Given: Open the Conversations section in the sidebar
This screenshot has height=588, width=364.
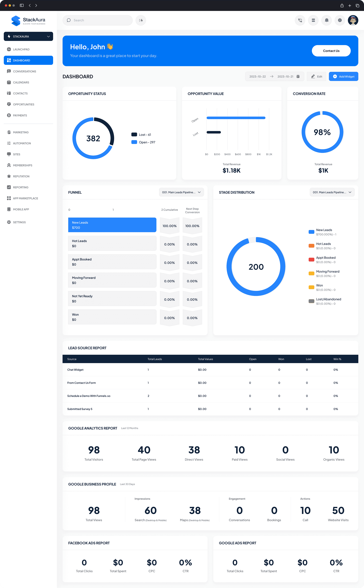Looking at the screenshot, I should pos(24,71).
